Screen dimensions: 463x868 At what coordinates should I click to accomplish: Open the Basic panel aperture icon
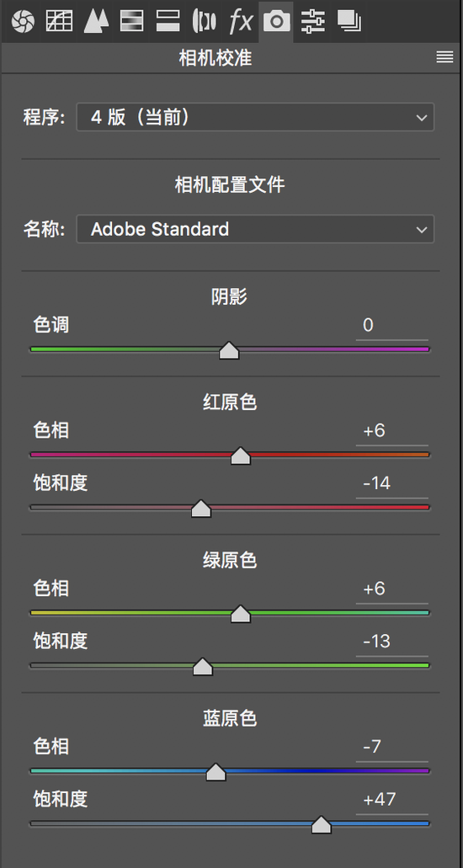pyautogui.click(x=22, y=22)
